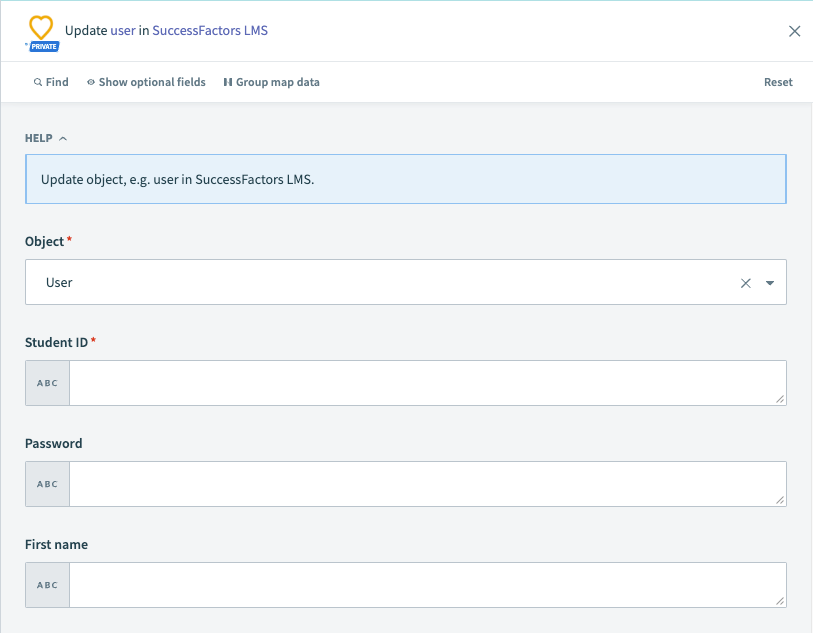The width and height of the screenshot is (813, 633).
Task: Close the Update user panel
Action: [x=795, y=31]
